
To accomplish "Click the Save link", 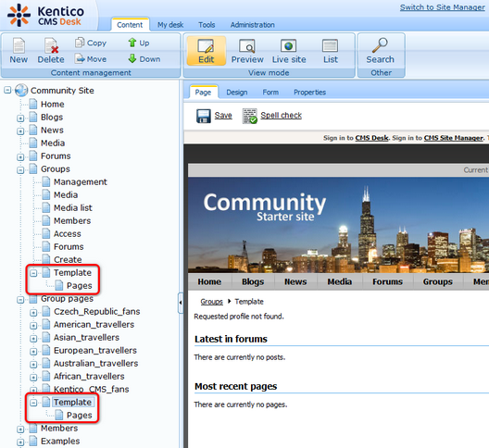I will pos(223,116).
